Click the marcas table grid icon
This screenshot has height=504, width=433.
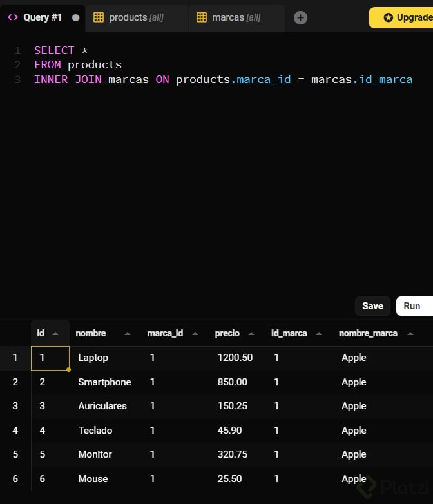pos(202,17)
